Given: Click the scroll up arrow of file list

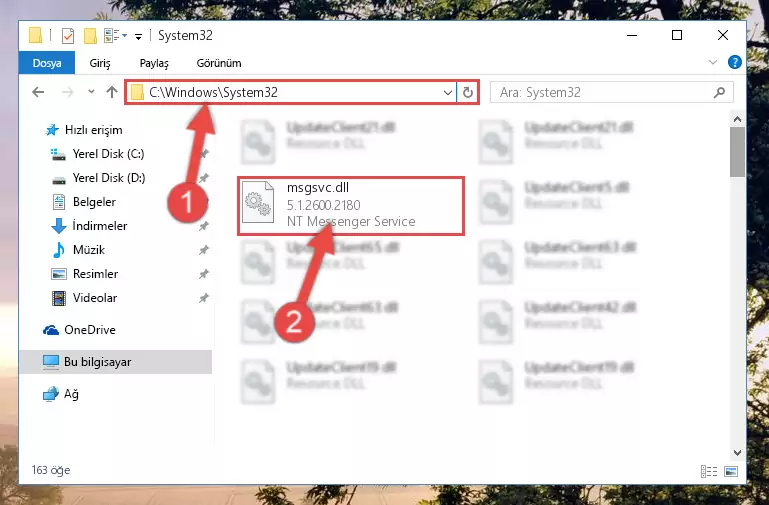Looking at the screenshot, I should click(x=737, y=119).
